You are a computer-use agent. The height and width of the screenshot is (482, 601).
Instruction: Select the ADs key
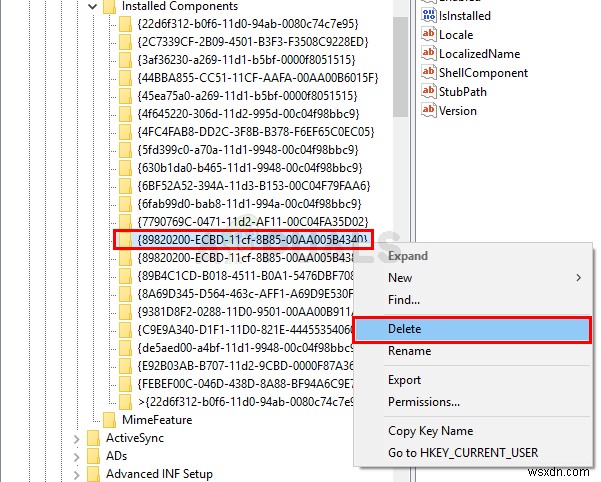(x=117, y=456)
